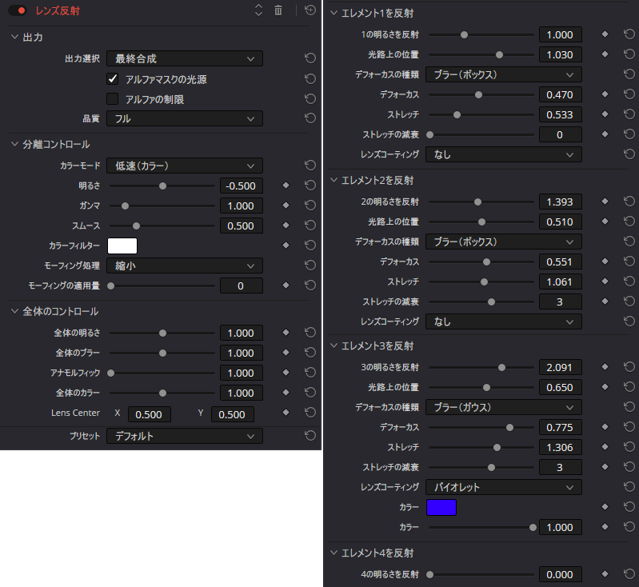
Task: Open the 出力選択 dropdown showing 最終合成
Action: [184, 59]
